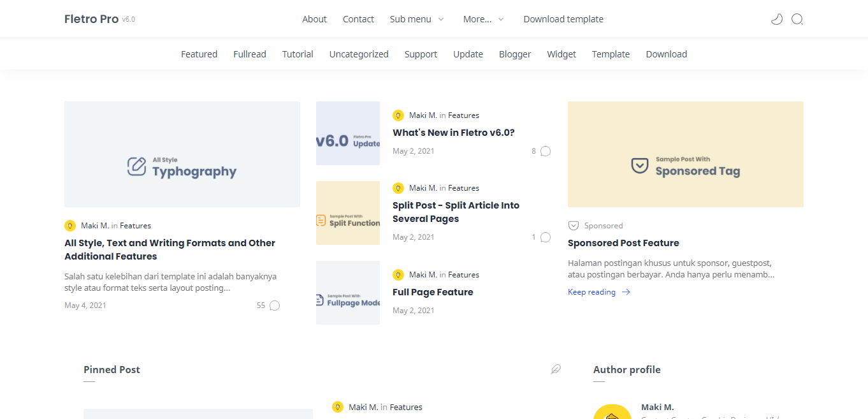Click the Sponsored tag pocket icon
This screenshot has height=419, width=868.
(574, 226)
